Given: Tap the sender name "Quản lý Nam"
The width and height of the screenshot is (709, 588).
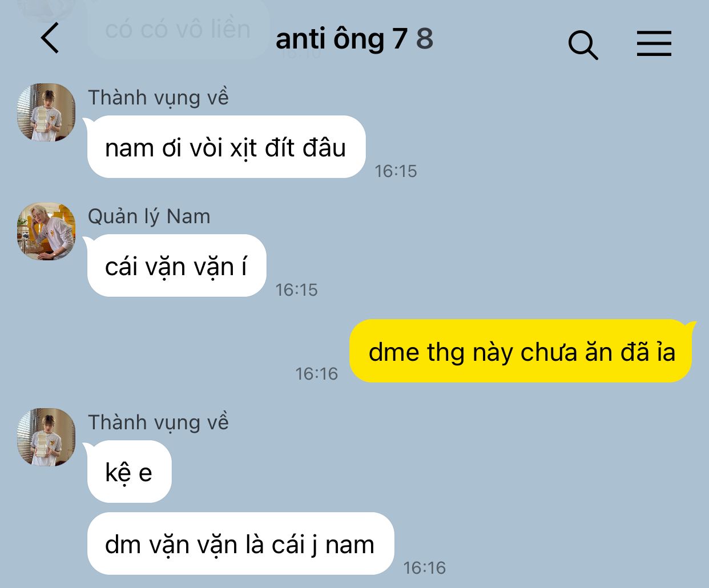Looking at the screenshot, I should click(149, 216).
